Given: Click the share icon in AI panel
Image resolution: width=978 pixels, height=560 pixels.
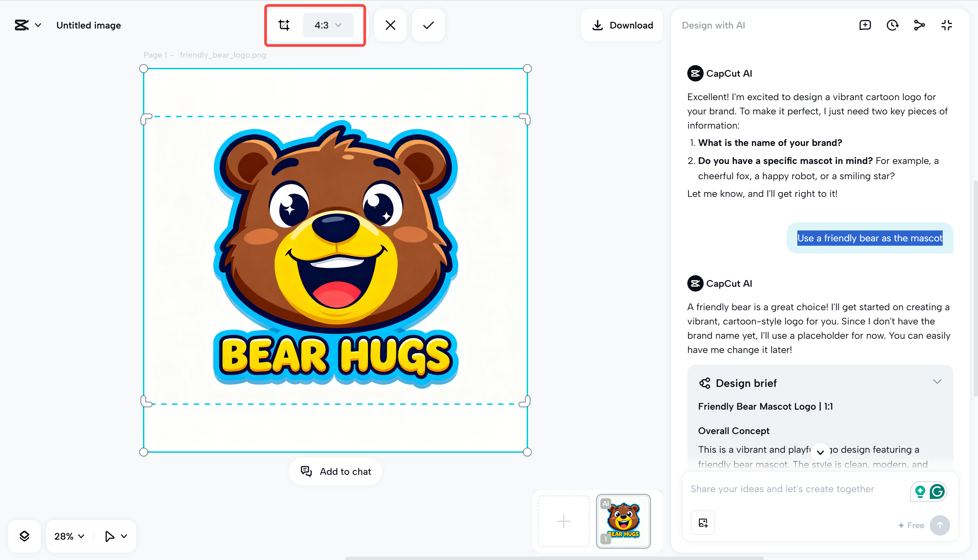Looking at the screenshot, I should click(919, 25).
